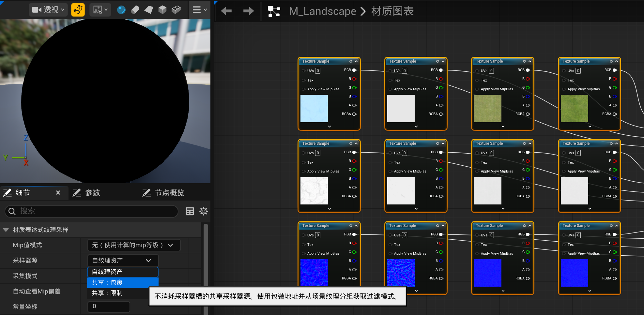Switch preview mesh to cylinder
The width and height of the screenshot is (644, 315).
(135, 10)
